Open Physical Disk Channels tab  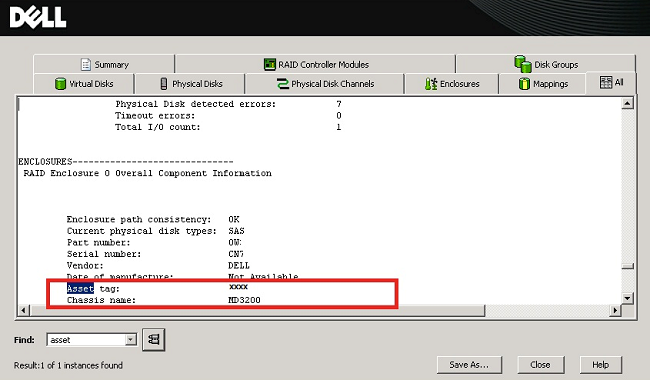pyautogui.click(x=325, y=84)
